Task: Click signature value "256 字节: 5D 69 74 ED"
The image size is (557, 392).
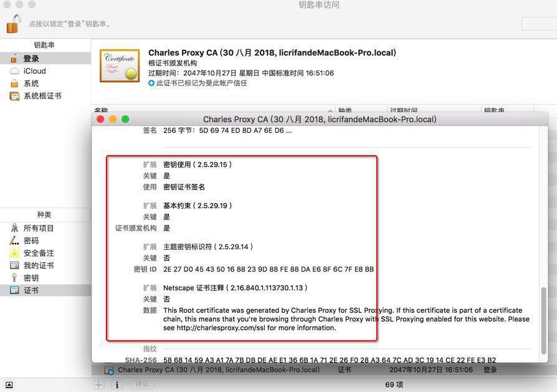Action: pyautogui.click(x=227, y=130)
